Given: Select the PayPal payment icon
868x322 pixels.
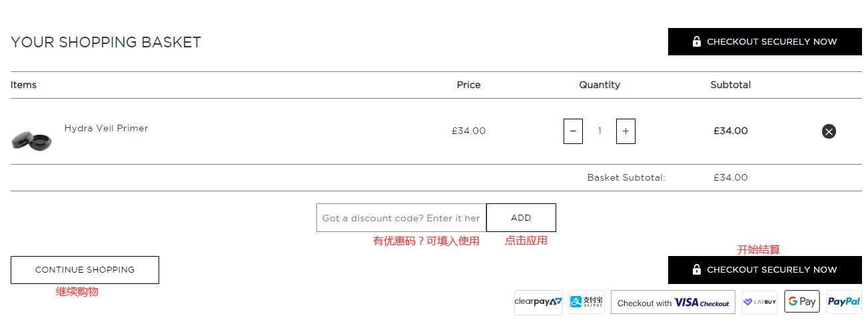Looking at the screenshot, I should (x=843, y=302).
